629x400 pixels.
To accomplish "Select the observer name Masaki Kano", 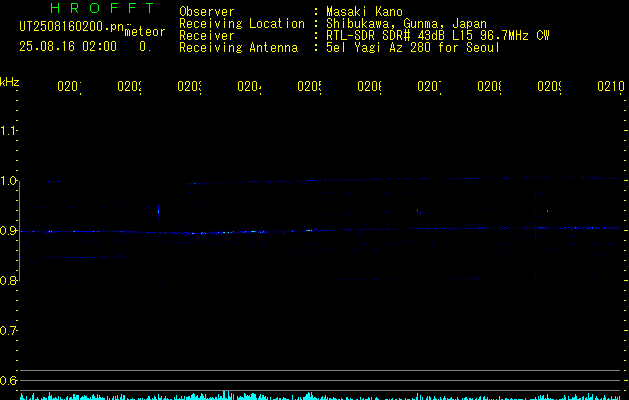I will coord(364,12).
